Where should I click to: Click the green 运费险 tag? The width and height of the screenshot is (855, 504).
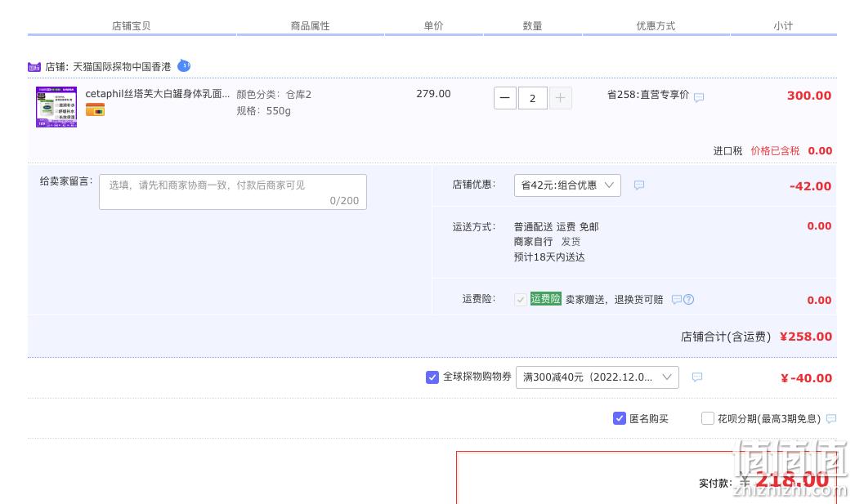(545, 299)
